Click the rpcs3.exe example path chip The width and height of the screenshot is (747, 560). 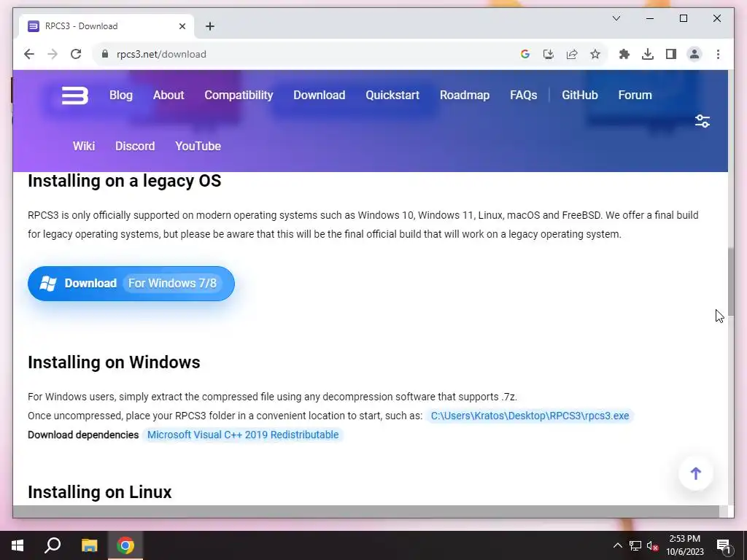click(530, 416)
